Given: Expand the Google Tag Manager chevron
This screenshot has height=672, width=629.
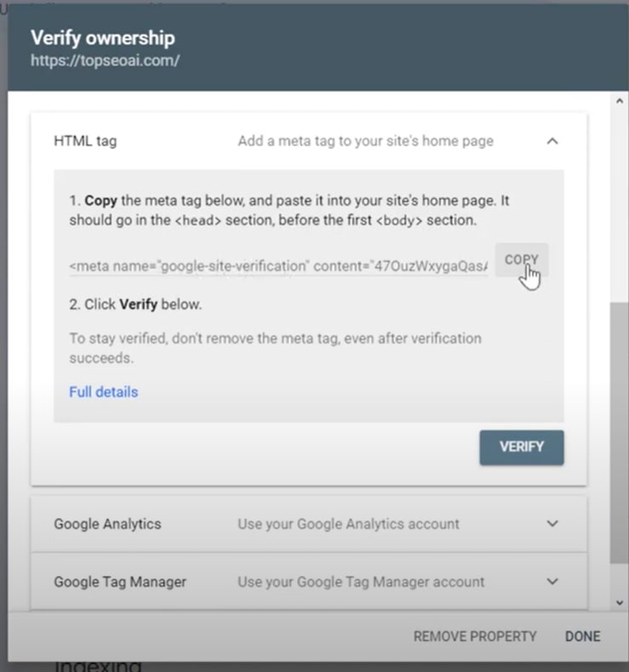Looking at the screenshot, I should [x=552, y=582].
